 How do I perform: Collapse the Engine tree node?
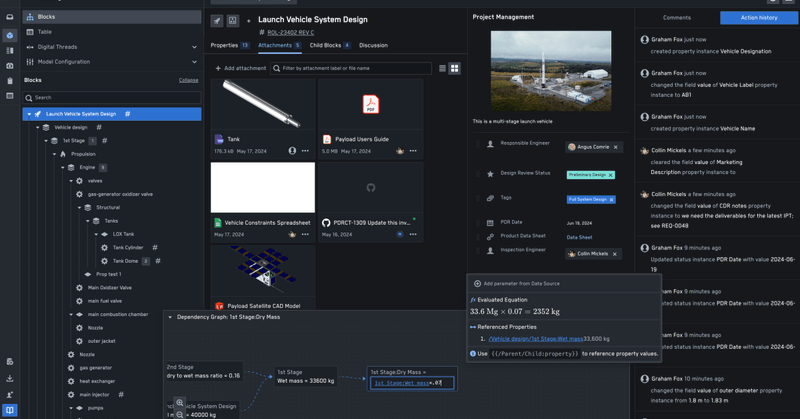click(x=63, y=167)
